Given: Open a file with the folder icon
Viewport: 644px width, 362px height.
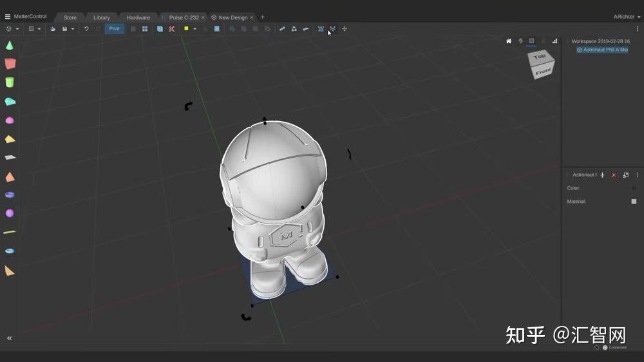Looking at the screenshot, I should [x=53, y=29].
